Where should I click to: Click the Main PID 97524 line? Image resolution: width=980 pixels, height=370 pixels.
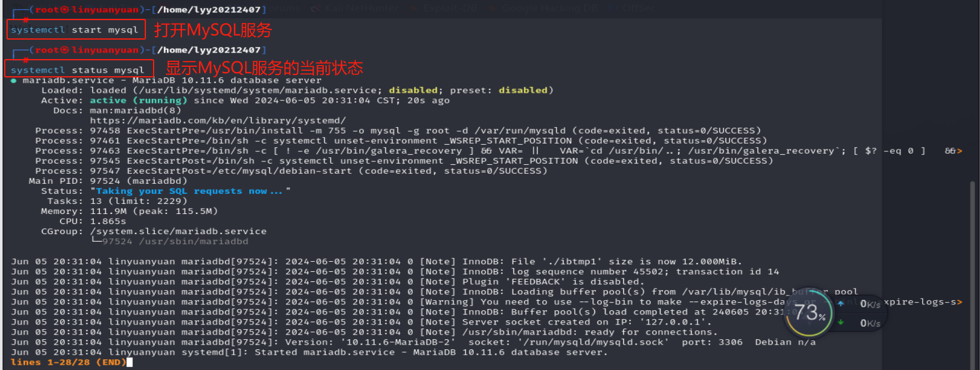click(x=108, y=181)
